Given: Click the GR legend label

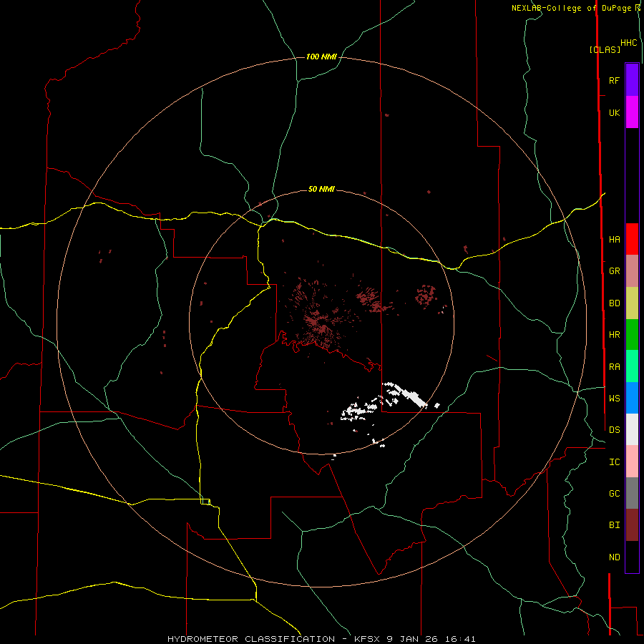Looking at the screenshot, I should (614, 271).
